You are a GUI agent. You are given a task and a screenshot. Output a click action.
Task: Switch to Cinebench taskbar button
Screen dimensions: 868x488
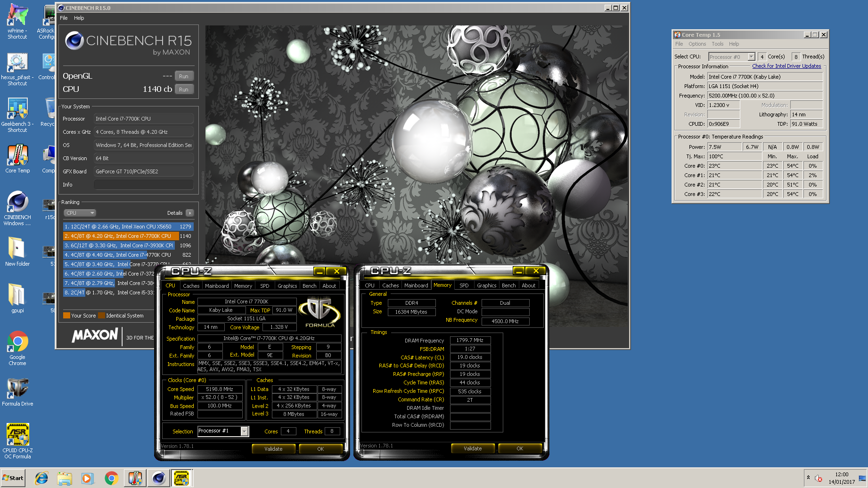pyautogui.click(x=159, y=478)
